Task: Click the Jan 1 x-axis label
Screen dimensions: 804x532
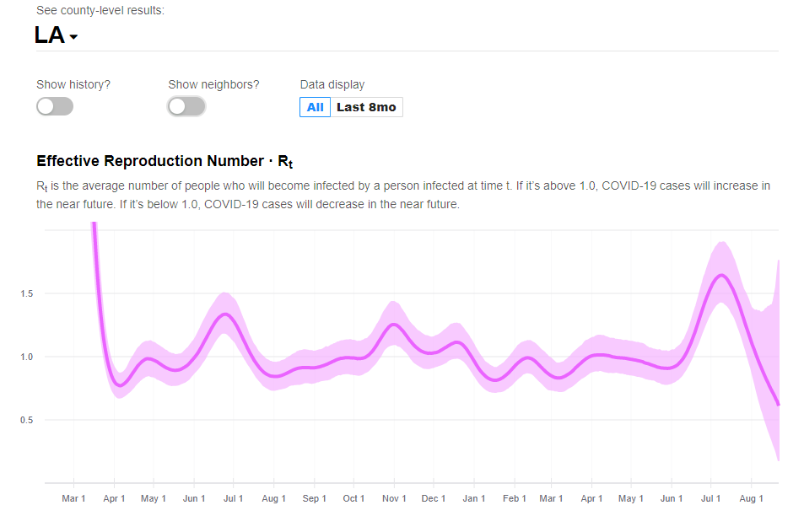Action: pos(474,498)
